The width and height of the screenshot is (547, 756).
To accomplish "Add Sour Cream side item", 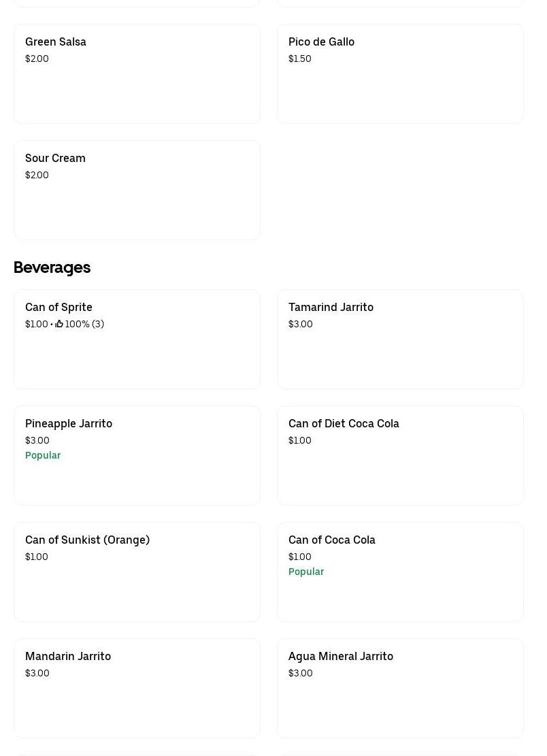I will coord(55,159).
